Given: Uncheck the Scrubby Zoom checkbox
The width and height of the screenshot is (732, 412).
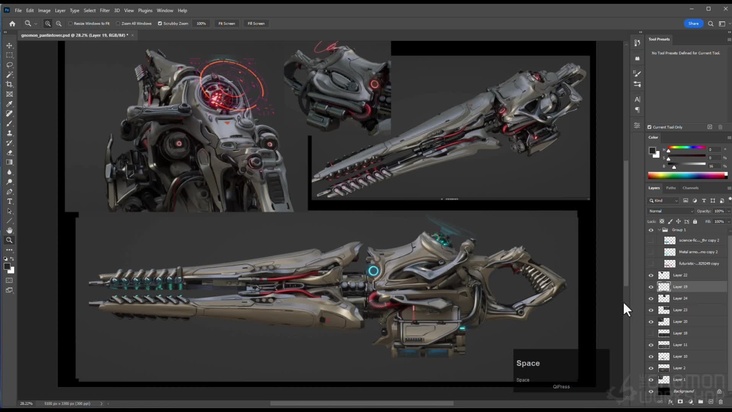Looking at the screenshot, I should [x=160, y=23].
